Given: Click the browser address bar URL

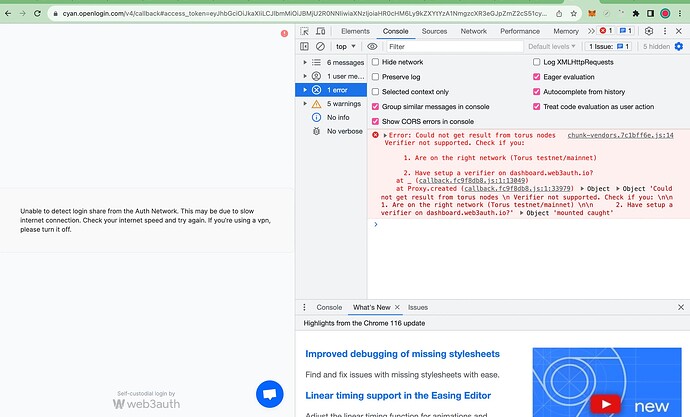Looking at the screenshot, I should 305,14.
